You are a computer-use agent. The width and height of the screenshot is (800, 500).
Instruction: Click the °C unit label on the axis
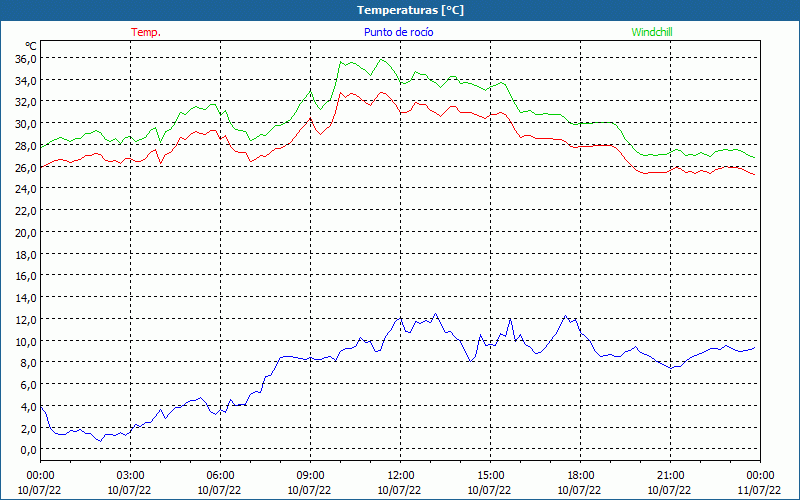[x=31, y=46]
